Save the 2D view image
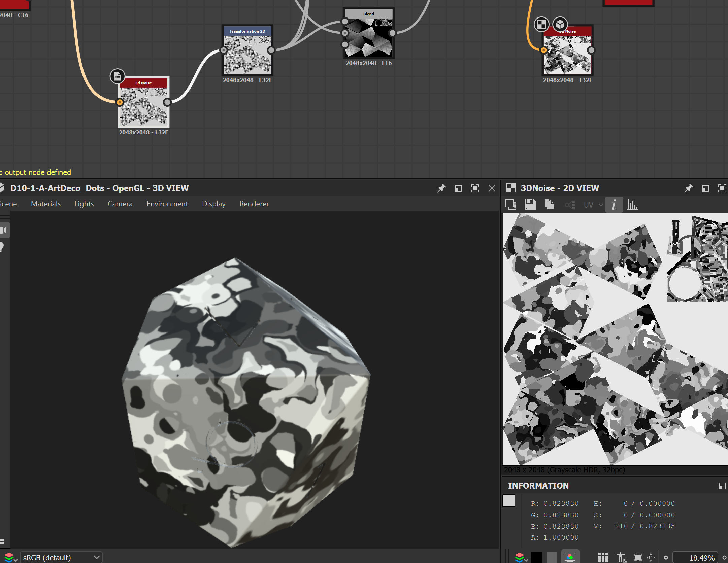Screen dimensions: 728x563 [x=530, y=205]
